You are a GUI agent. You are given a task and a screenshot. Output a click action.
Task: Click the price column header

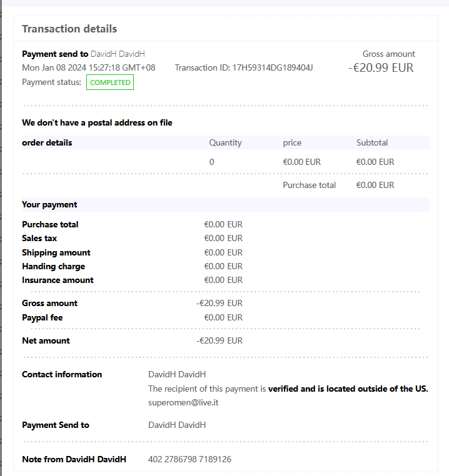(292, 142)
